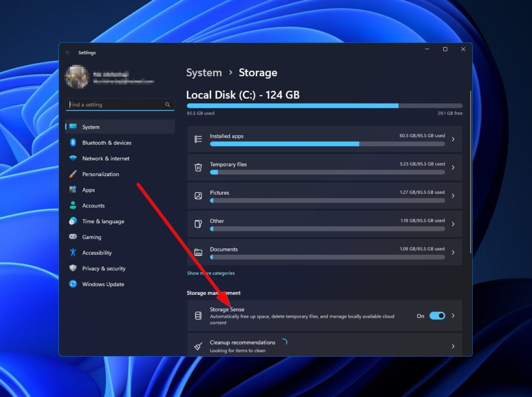Open Time & language settings
The image size is (532, 397).
click(x=103, y=221)
